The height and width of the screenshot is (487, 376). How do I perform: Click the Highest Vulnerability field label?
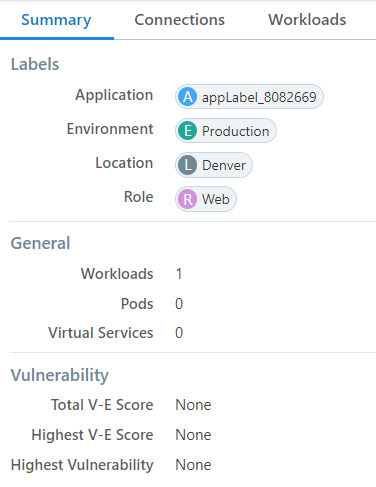pyautogui.click(x=82, y=465)
